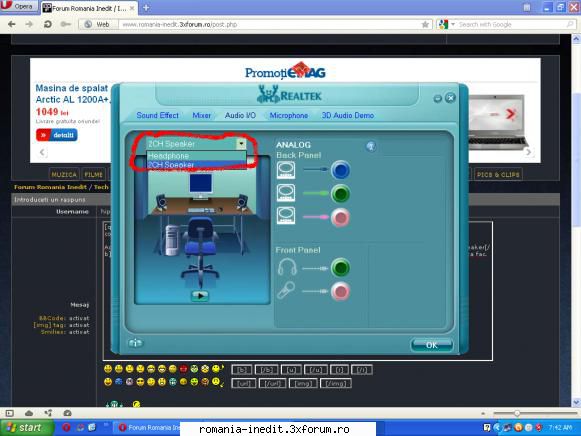Image resolution: width=581 pixels, height=436 pixels.
Task: Open the Audio I/O tab
Action: pos(240,115)
